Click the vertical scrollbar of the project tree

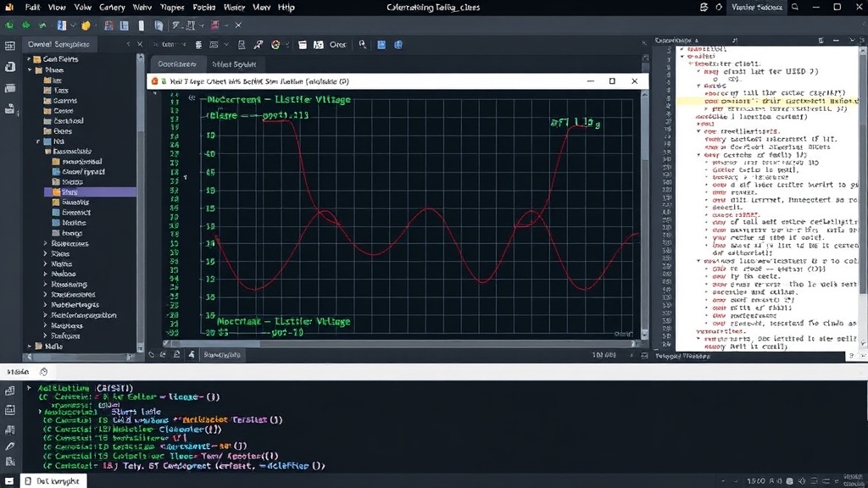point(140,205)
